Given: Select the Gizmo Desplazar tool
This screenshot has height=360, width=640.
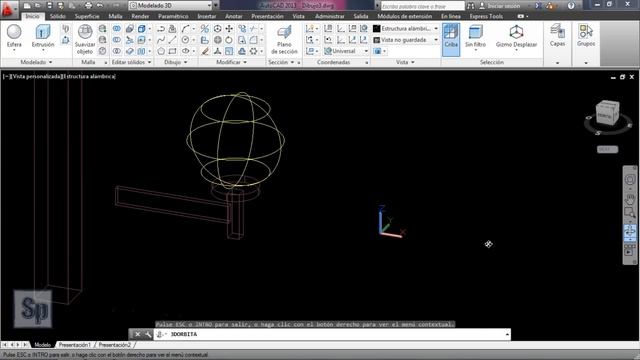Looking at the screenshot, I should (x=516, y=36).
